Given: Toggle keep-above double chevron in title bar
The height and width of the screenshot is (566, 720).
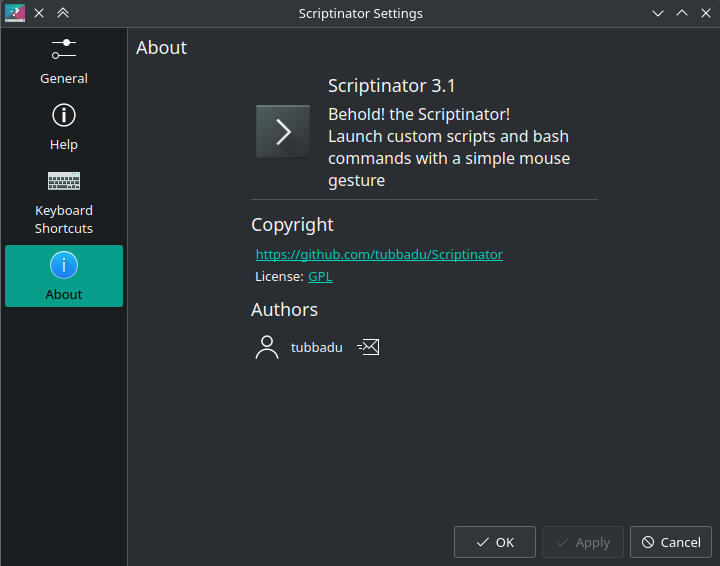Looking at the screenshot, I should click(63, 13).
